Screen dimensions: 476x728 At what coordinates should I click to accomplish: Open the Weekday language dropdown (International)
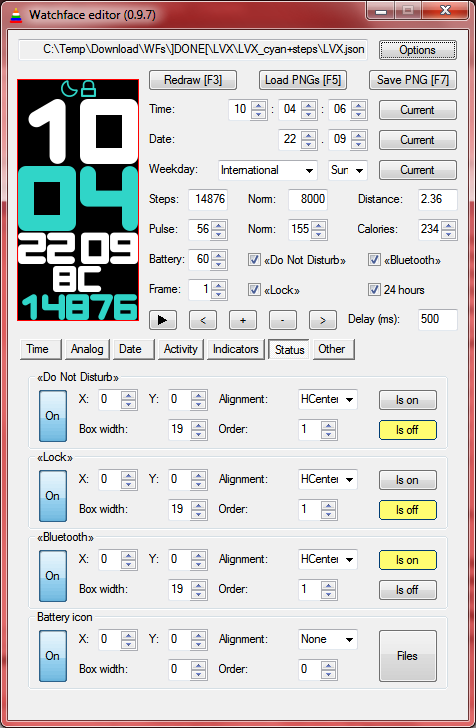(x=267, y=170)
